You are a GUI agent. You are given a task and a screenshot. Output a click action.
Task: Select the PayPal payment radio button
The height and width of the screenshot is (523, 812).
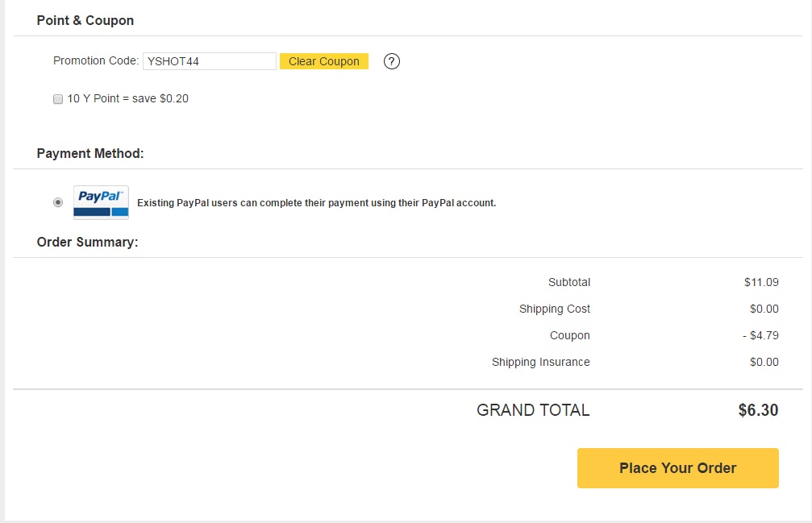pos(58,202)
